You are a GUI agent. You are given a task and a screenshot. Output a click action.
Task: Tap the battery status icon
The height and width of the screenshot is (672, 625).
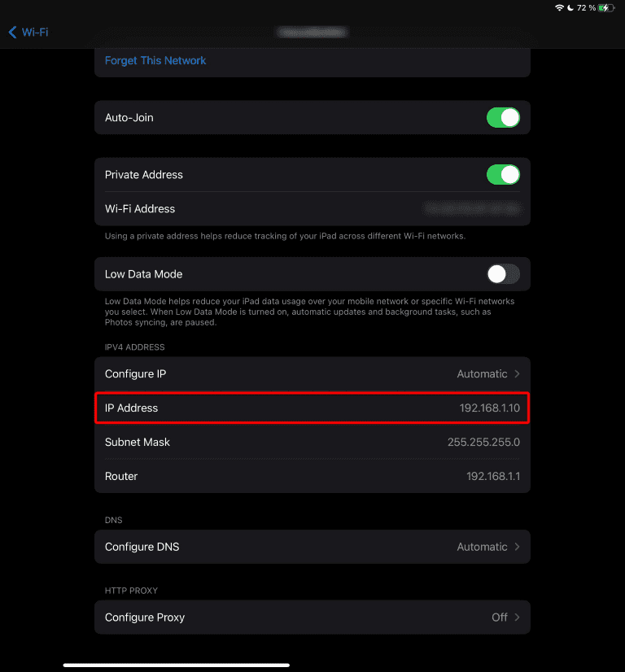click(606, 7)
